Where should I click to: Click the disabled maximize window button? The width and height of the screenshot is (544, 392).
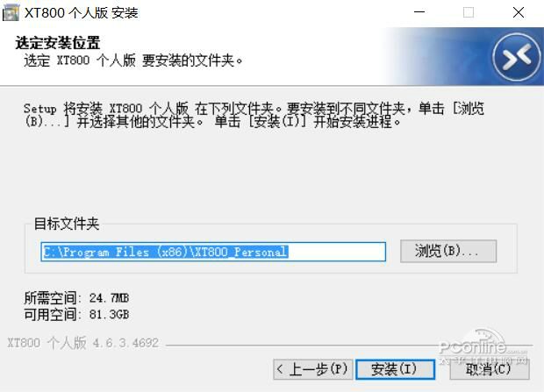coord(469,12)
